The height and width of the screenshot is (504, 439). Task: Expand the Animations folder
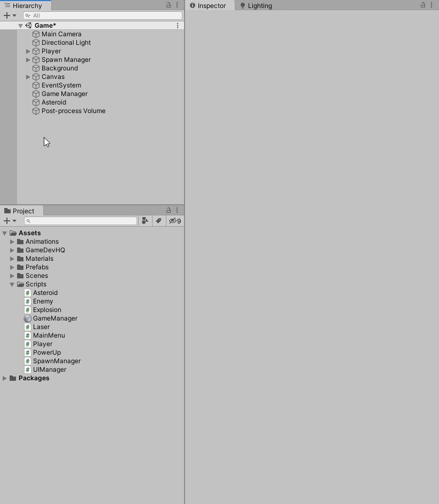point(12,242)
